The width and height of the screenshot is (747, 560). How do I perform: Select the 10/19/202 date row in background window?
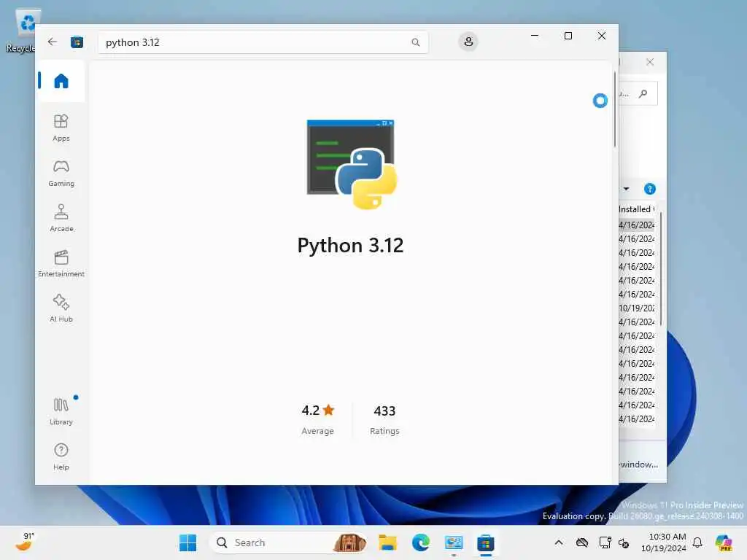[637, 308]
